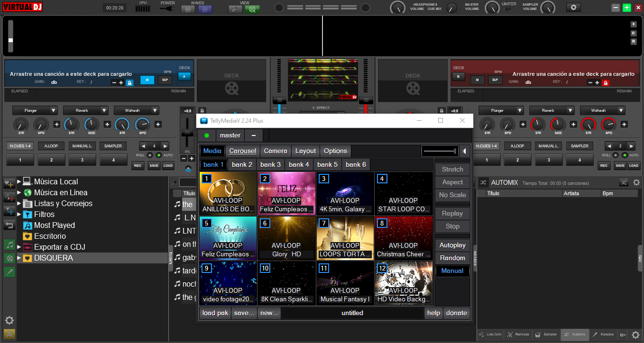Click the yellow A icon at bottom left
This screenshot has width=644, height=343.
pyautogui.click(x=9, y=334)
